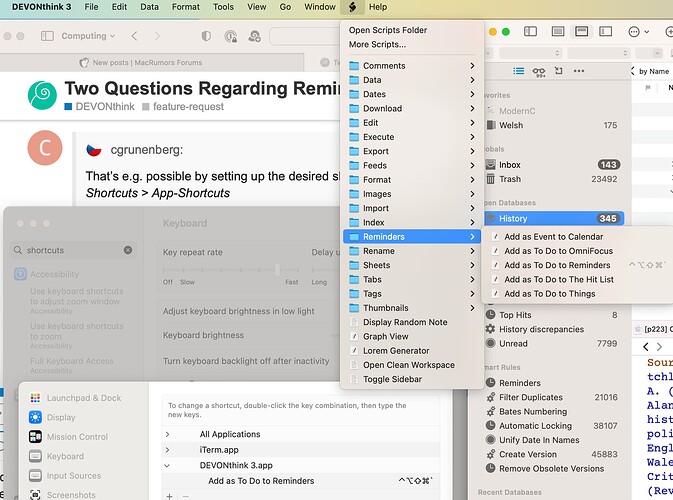The image size is (673, 500).
Task: Open the Data menu
Action: pyautogui.click(x=149, y=7)
